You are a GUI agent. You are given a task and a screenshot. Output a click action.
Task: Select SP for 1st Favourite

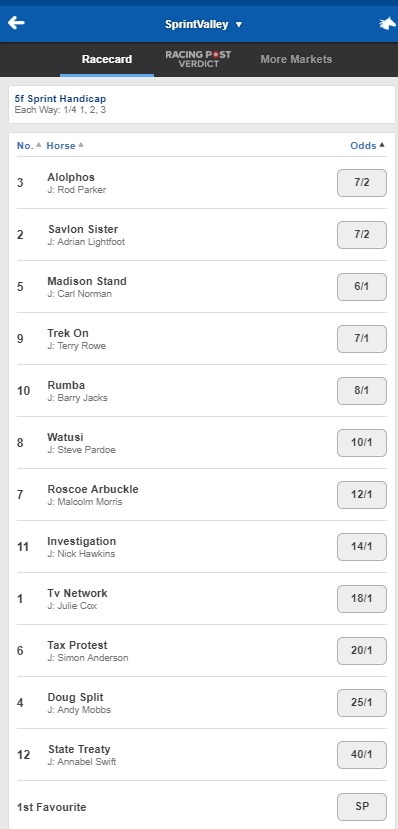pos(362,807)
